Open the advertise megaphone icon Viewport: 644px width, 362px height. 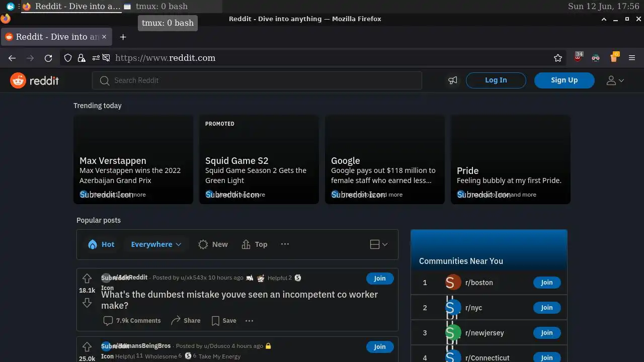(x=453, y=80)
